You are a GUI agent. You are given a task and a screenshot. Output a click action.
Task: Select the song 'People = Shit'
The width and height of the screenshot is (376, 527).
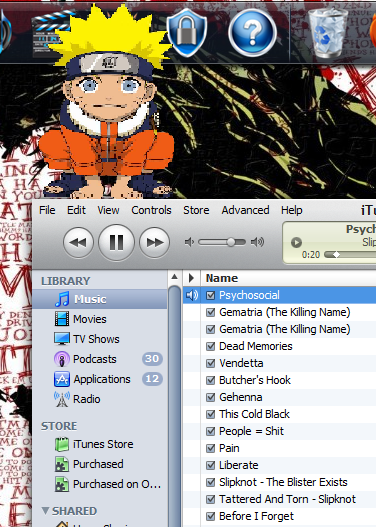click(251, 431)
